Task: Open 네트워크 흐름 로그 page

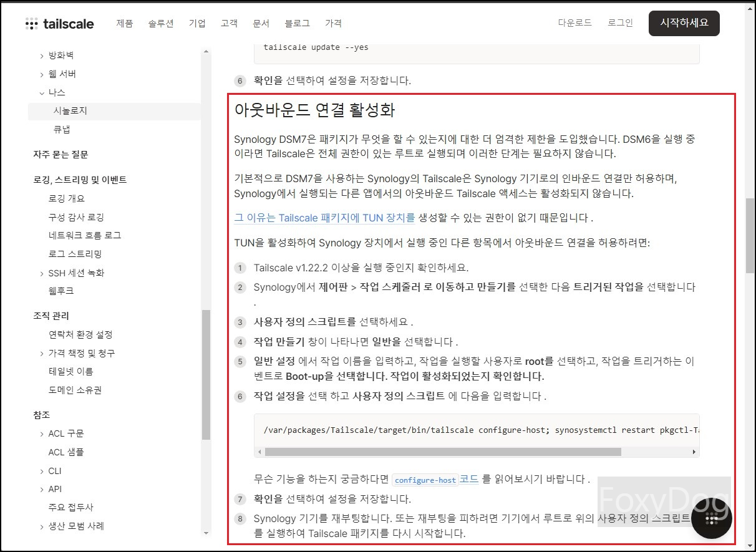Action: [x=85, y=236]
